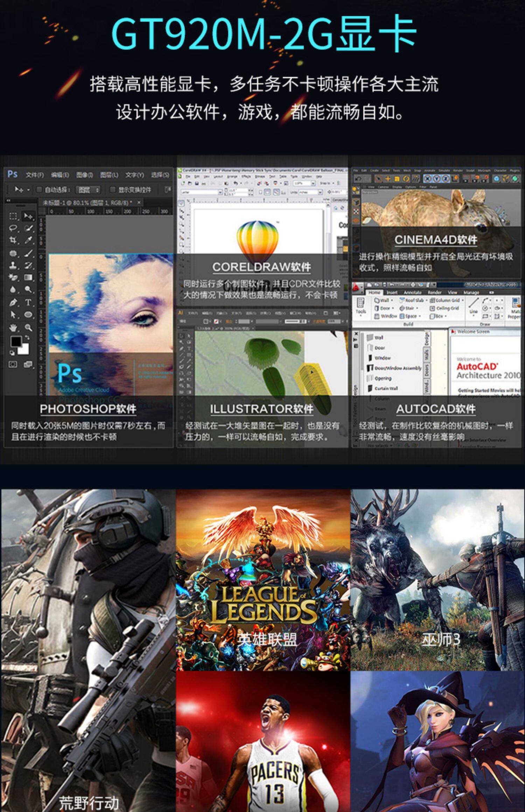Select the Ellipse shape tool in Photoshop
Screen dimensions: 525x812
[28, 314]
